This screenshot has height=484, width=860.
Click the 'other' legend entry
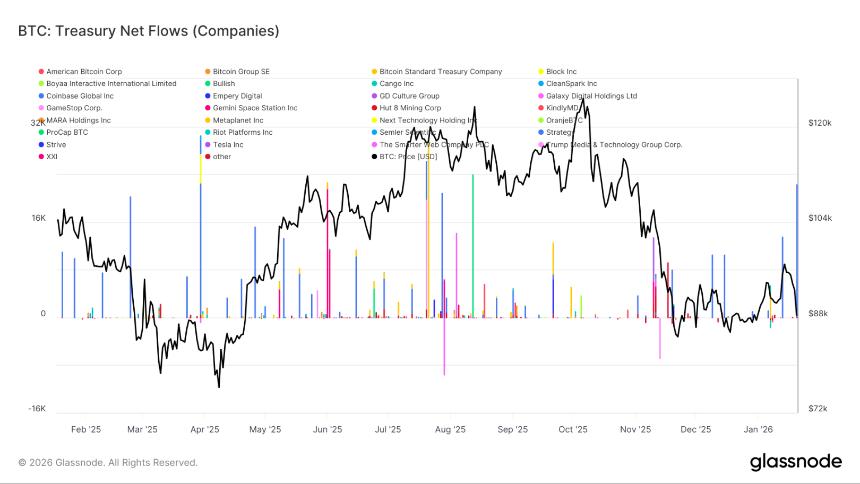click(222, 156)
